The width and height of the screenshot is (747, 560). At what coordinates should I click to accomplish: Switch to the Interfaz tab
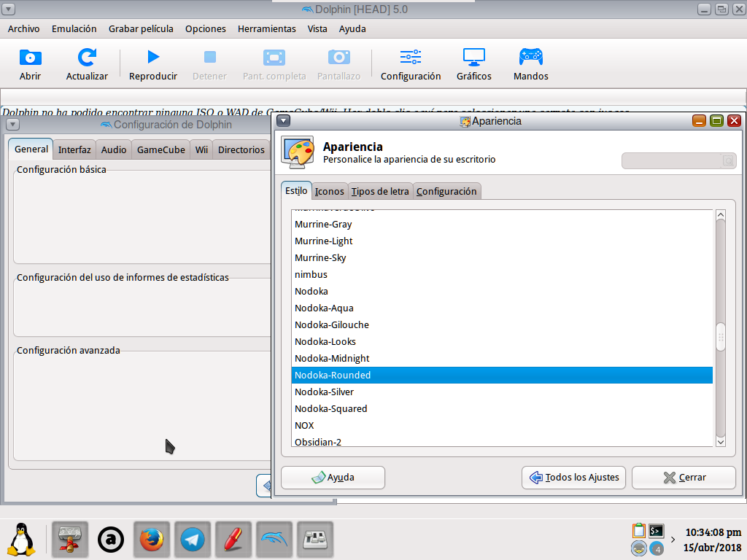click(x=74, y=149)
